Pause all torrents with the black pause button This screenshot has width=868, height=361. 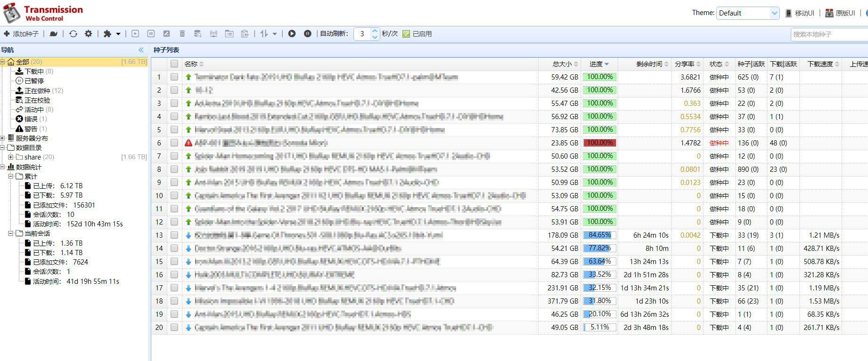click(307, 34)
